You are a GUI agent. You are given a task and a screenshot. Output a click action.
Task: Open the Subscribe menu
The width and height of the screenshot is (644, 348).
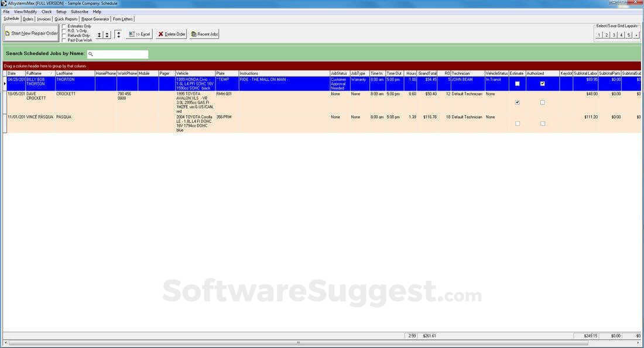pyautogui.click(x=80, y=12)
